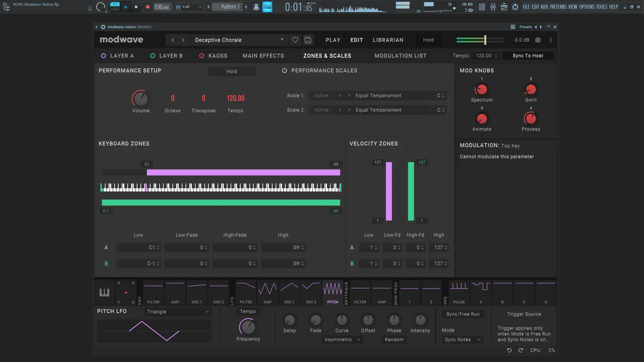Image resolution: width=644 pixels, height=362 pixels.
Task: Toggle Layer B power button
Action: pyautogui.click(x=153, y=56)
